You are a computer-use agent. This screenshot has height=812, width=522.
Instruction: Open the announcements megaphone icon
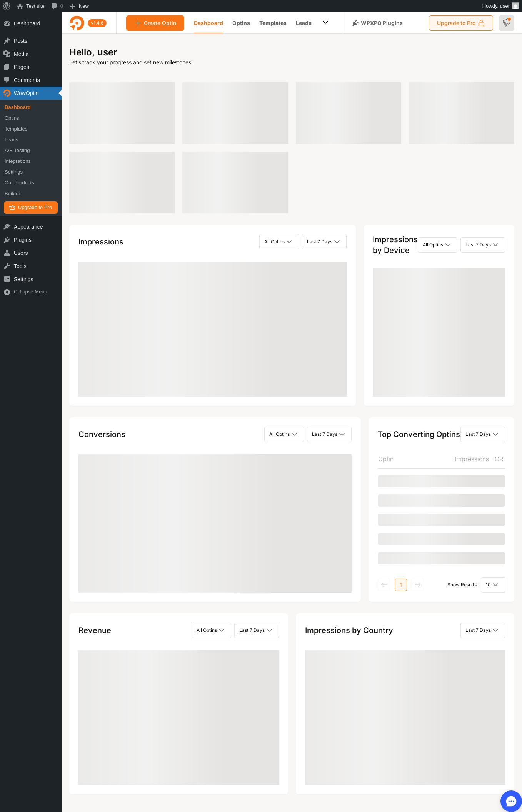click(x=507, y=23)
